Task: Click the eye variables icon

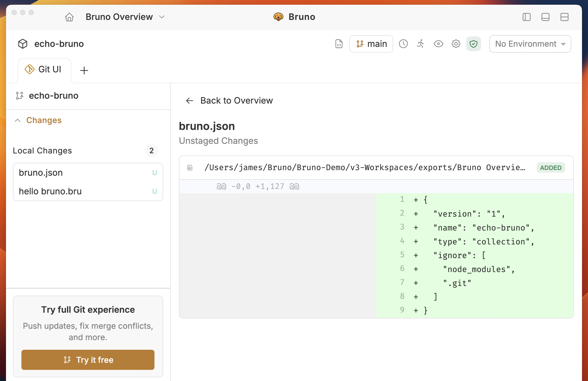Action: coord(438,44)
